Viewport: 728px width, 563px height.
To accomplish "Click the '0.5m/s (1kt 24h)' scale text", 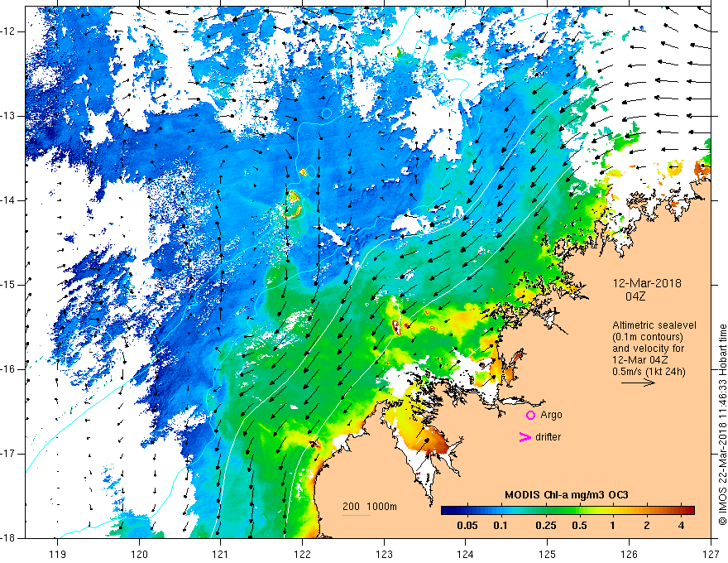I will 649,371.
